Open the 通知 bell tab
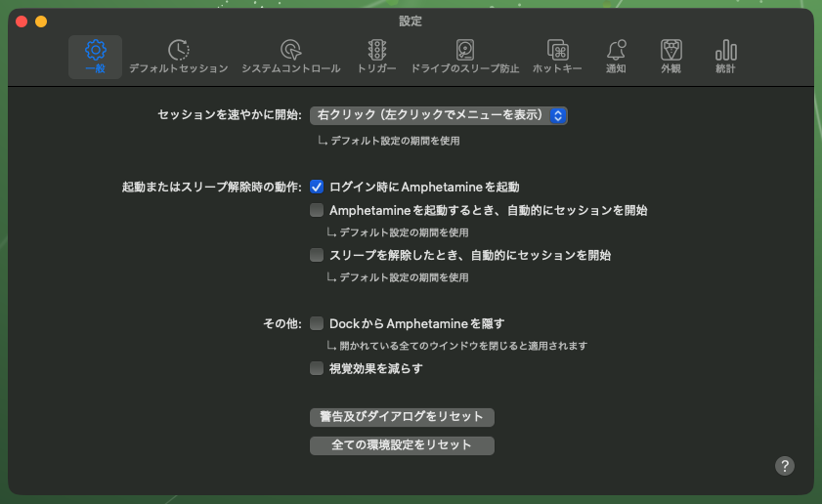The height and width of the screenshot is (504, 822). point(616,57)
